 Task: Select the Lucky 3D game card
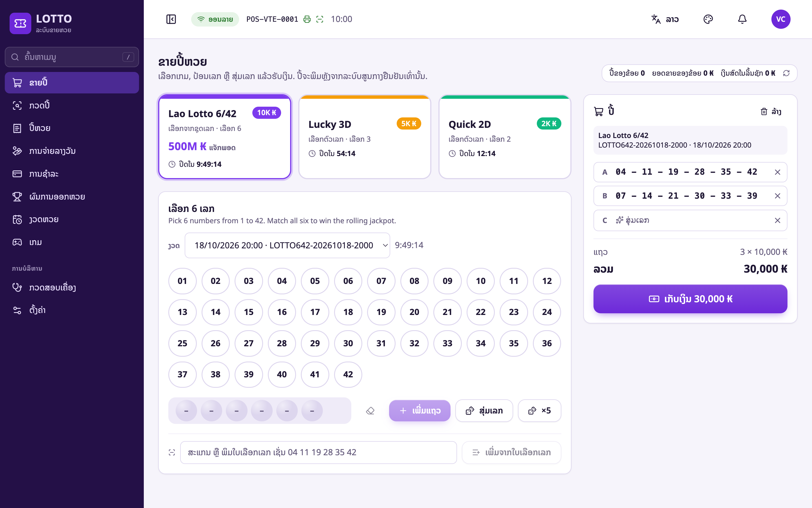pos(365,137)
